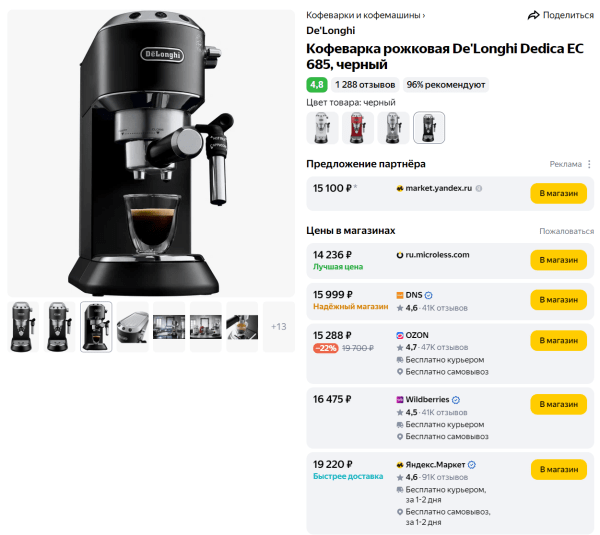Open the ad options three-dots menu
The width and height of the screenshot is (600, 535).
[x=589, y=164]
